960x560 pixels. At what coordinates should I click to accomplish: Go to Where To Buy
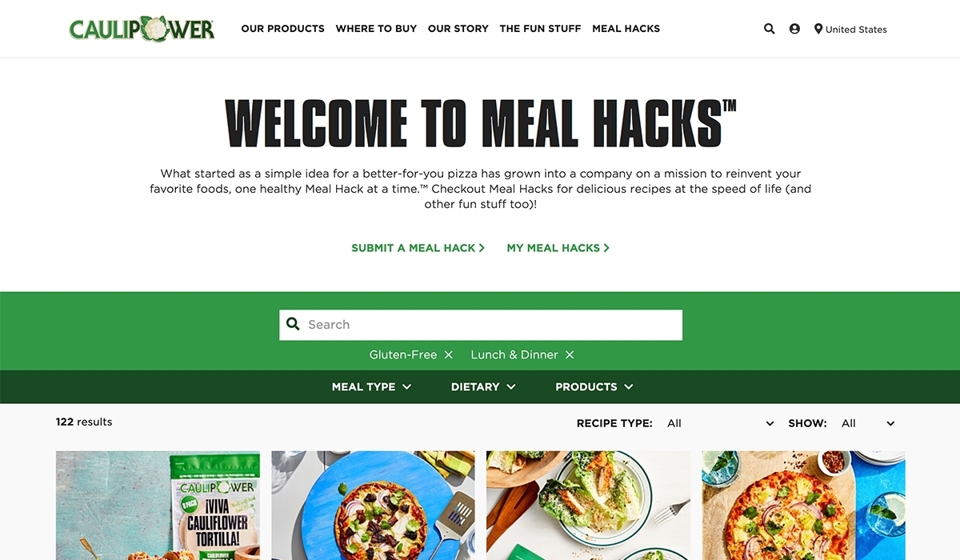(376, 29)
